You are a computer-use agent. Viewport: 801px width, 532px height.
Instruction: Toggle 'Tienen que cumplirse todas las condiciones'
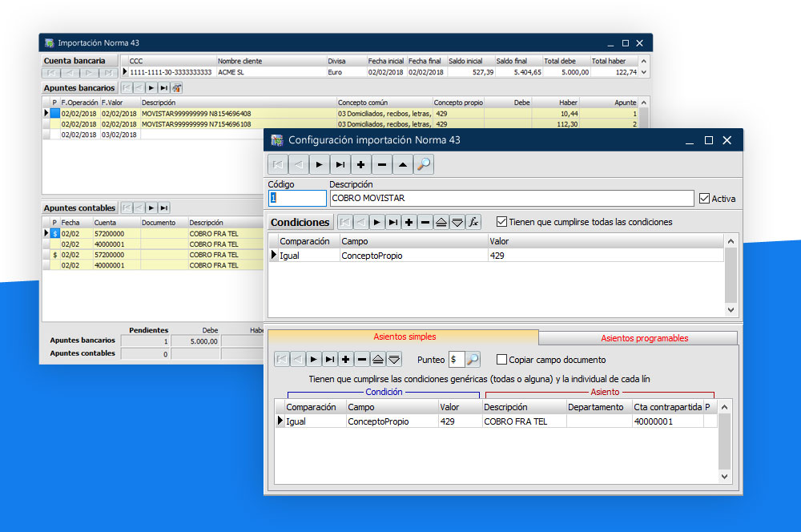[501, 222]
